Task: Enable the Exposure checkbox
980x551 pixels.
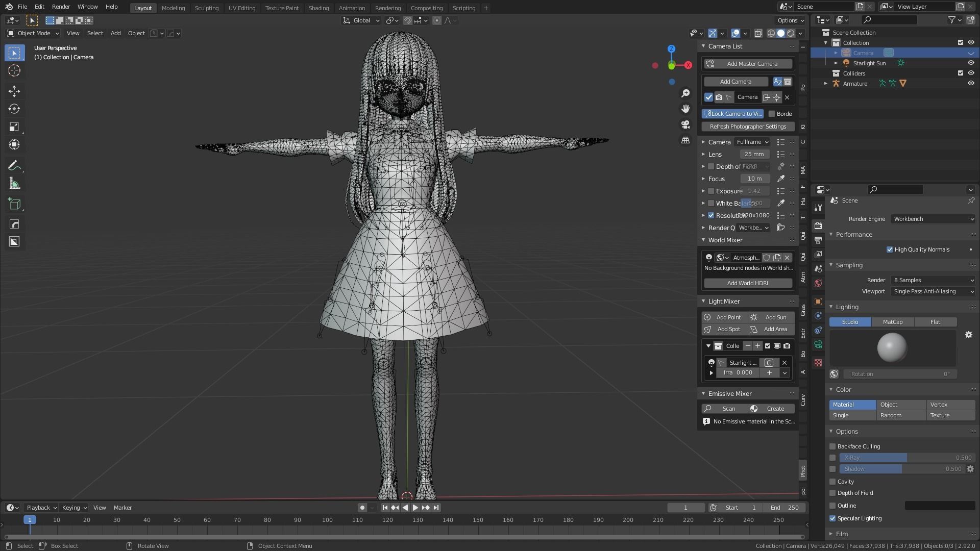Action: (711, 191)
